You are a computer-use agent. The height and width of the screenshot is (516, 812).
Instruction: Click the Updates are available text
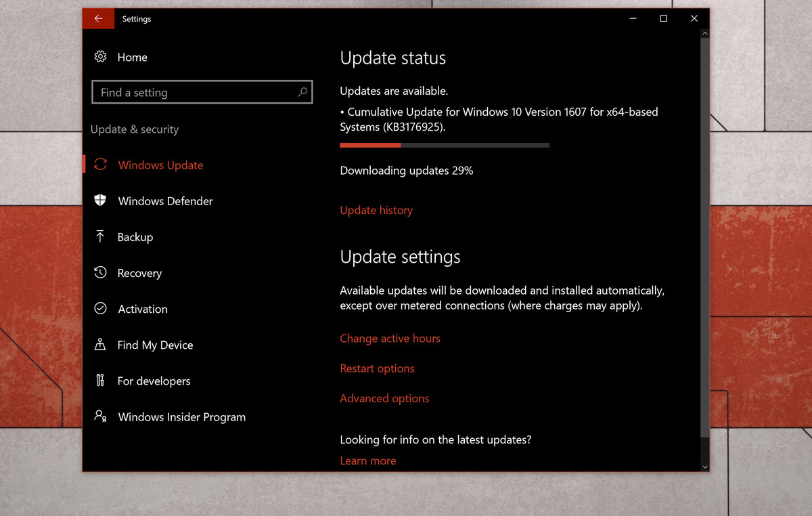tap(394, 91)
